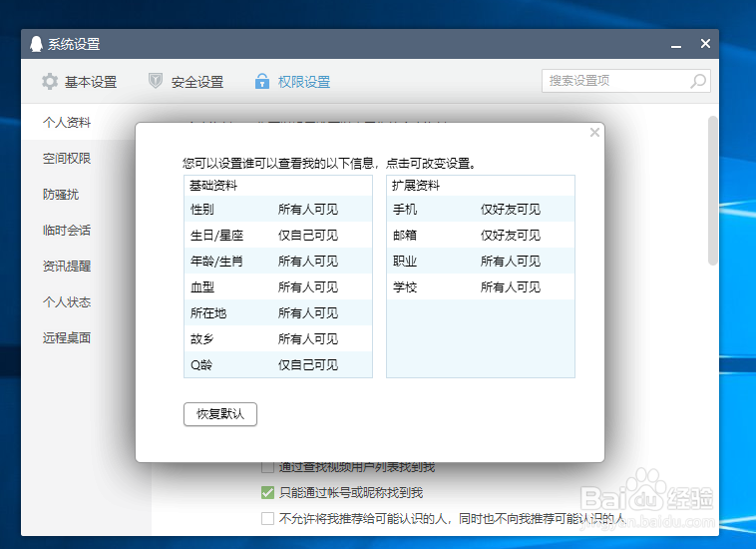
Task: Select 空间权限 in the sidebar
Action: [67, 159]
